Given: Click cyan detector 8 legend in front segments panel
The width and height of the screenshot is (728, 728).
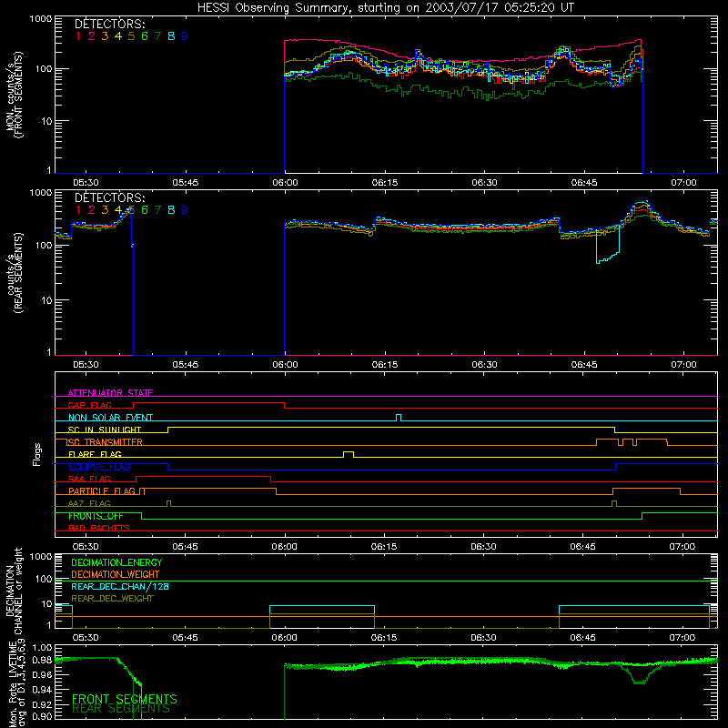Looking at the screenshot, I should [x=171, y=36].
